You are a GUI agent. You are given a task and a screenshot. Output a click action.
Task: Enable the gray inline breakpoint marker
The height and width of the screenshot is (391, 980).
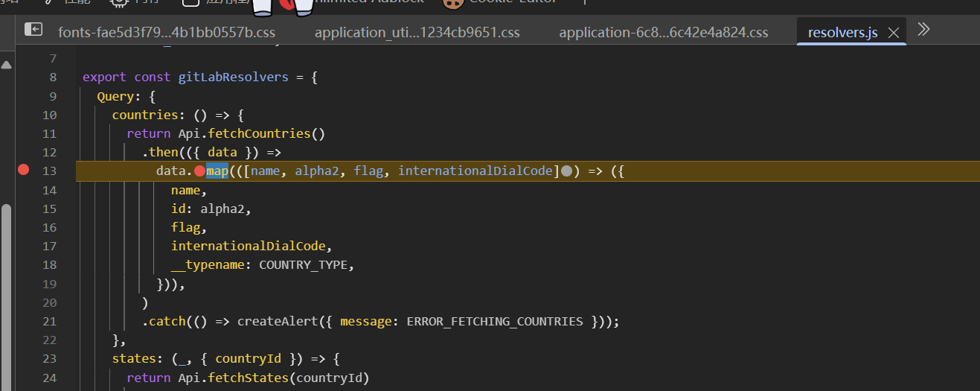tap(566, 171)
